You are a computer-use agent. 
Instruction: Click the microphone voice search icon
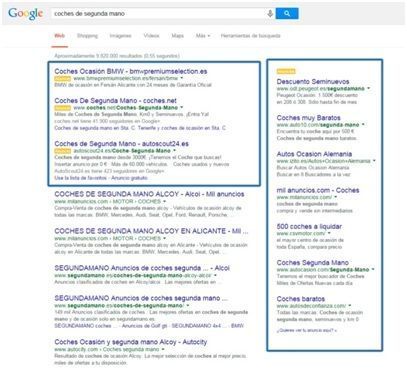click(x=270, y=14)
